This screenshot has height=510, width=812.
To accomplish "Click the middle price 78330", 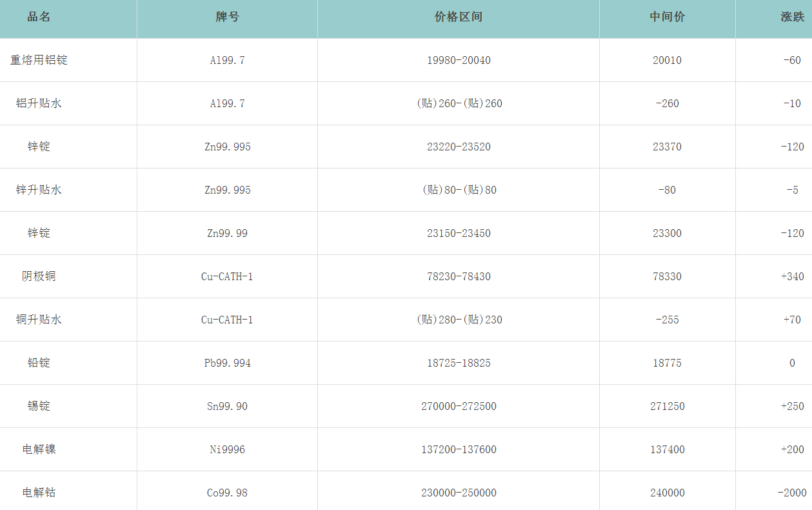I will pyautogui.click(x=667, y=276).
